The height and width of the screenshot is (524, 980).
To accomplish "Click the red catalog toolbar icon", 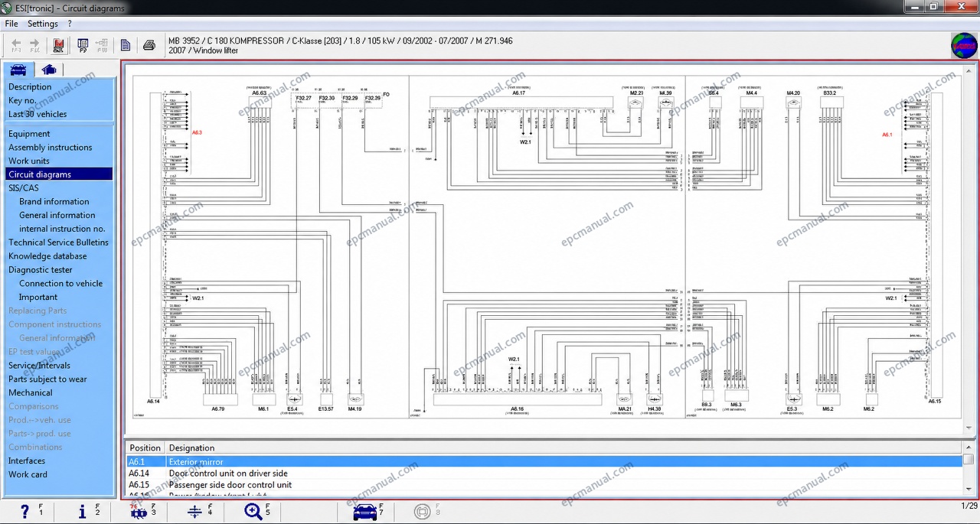I will click(59, 45).
